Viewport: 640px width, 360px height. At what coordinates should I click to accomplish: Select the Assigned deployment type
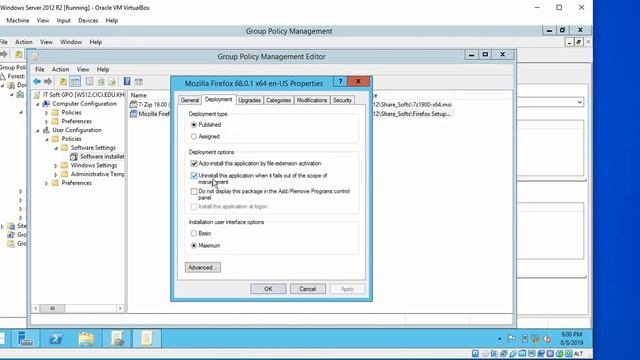(x=194, y=136)
